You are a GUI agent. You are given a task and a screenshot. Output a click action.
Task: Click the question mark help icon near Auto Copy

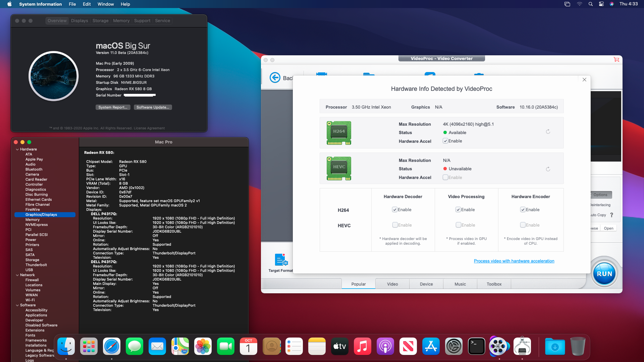(611, 215)
